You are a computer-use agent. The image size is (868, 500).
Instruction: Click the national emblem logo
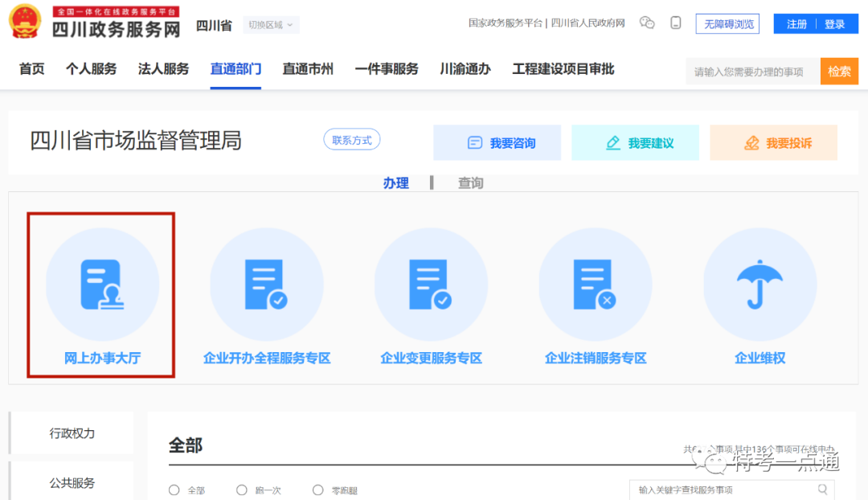(25, 22)
